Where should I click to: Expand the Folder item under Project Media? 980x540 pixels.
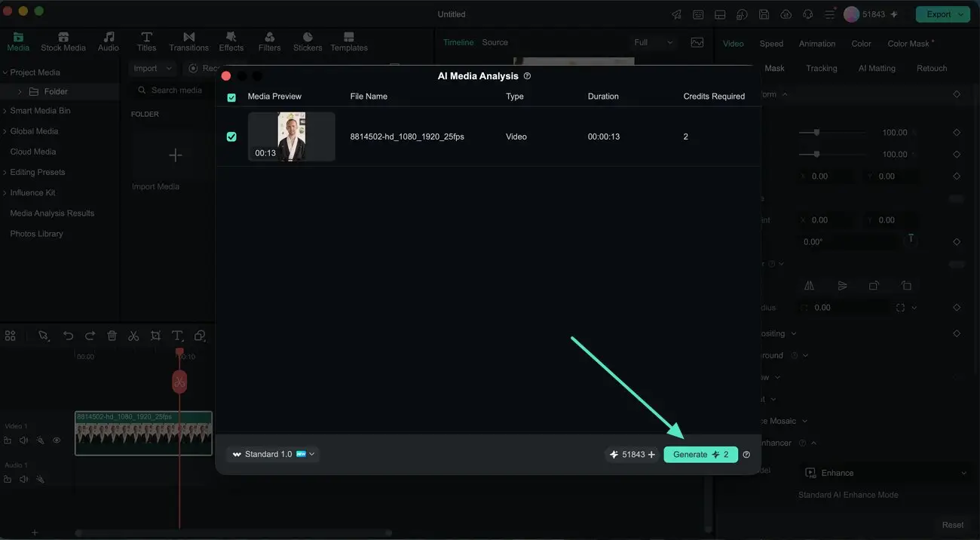[x=20, y=91]
